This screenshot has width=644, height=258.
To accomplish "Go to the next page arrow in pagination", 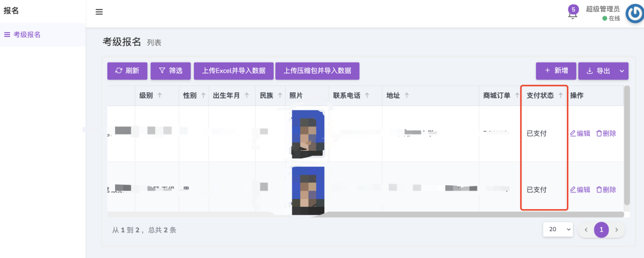I will point(617,229).
